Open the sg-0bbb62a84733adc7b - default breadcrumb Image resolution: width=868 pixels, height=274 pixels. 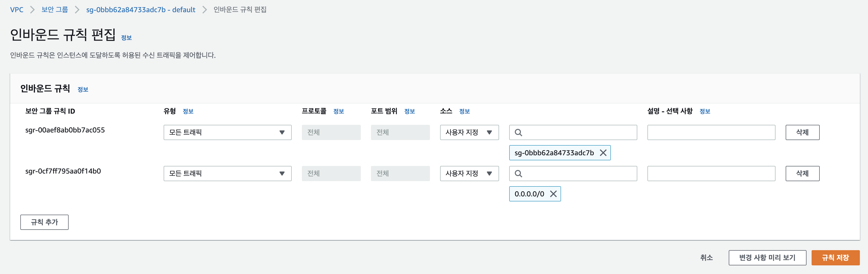click(141, 10)
